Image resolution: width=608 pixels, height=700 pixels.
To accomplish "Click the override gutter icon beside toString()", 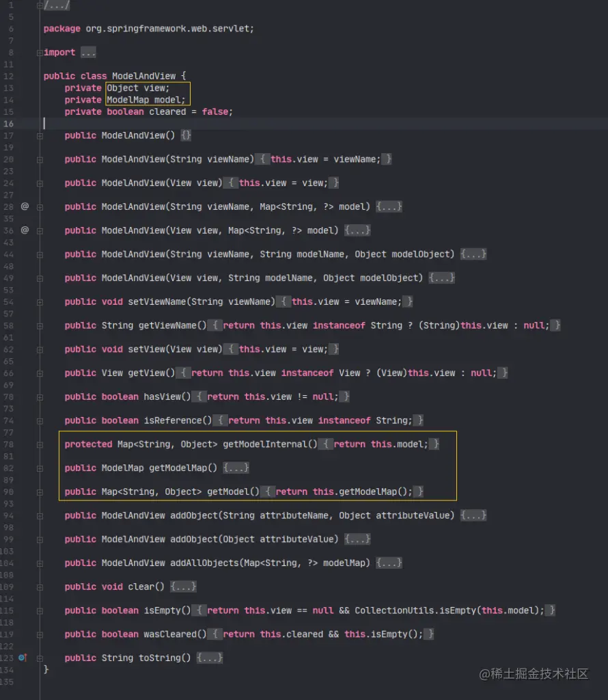I will click(23, 658).
